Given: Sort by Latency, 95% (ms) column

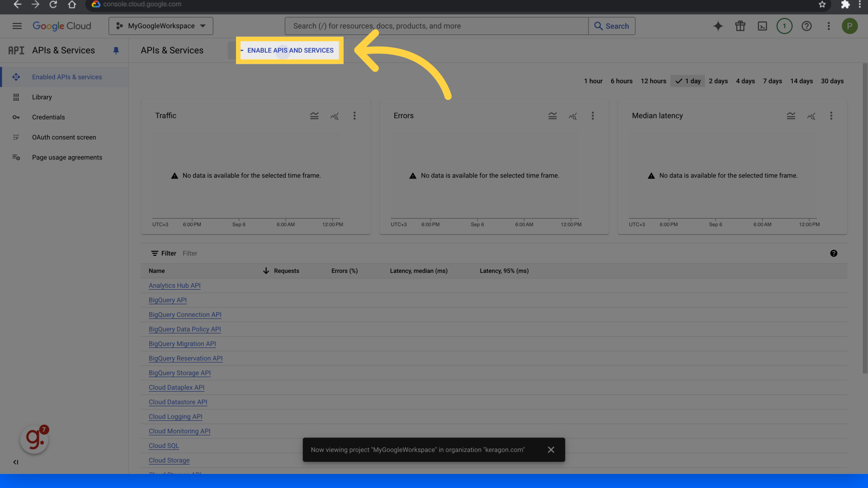Looking at the screenshot, I should point(504,271).
